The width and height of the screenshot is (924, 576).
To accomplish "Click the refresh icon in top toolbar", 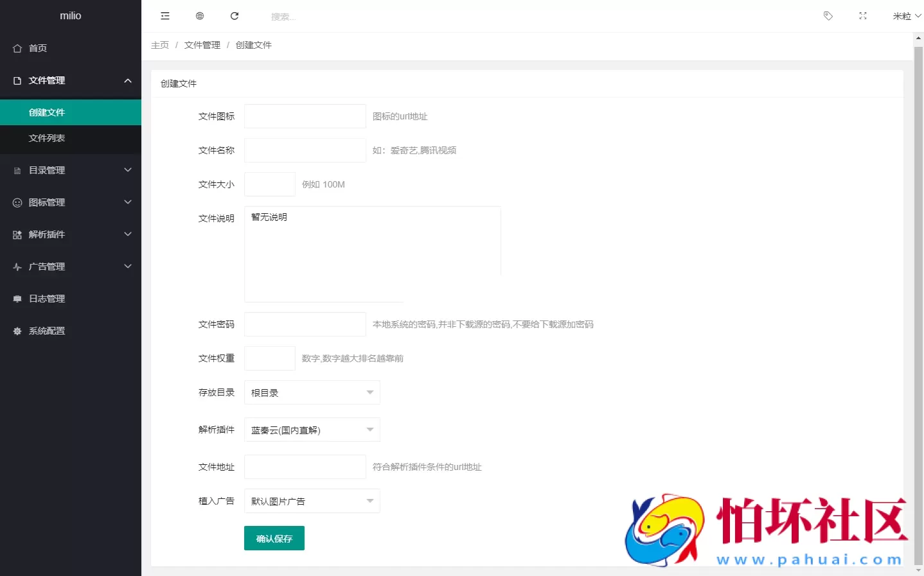I will tap(234, 15).
